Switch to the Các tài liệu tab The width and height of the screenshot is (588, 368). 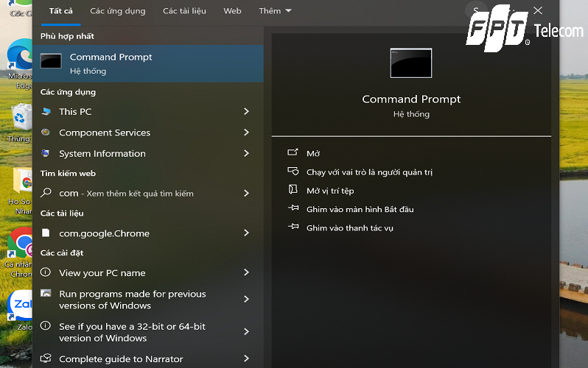[184, 11]
